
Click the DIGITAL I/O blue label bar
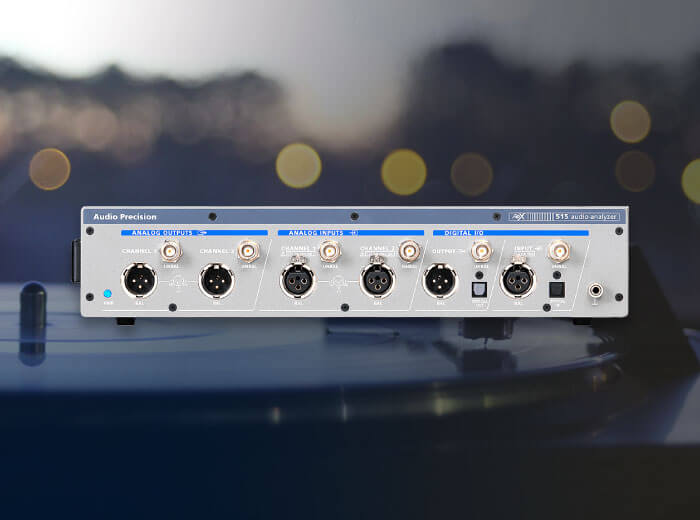pyautogui.click(x=510, y=232)
